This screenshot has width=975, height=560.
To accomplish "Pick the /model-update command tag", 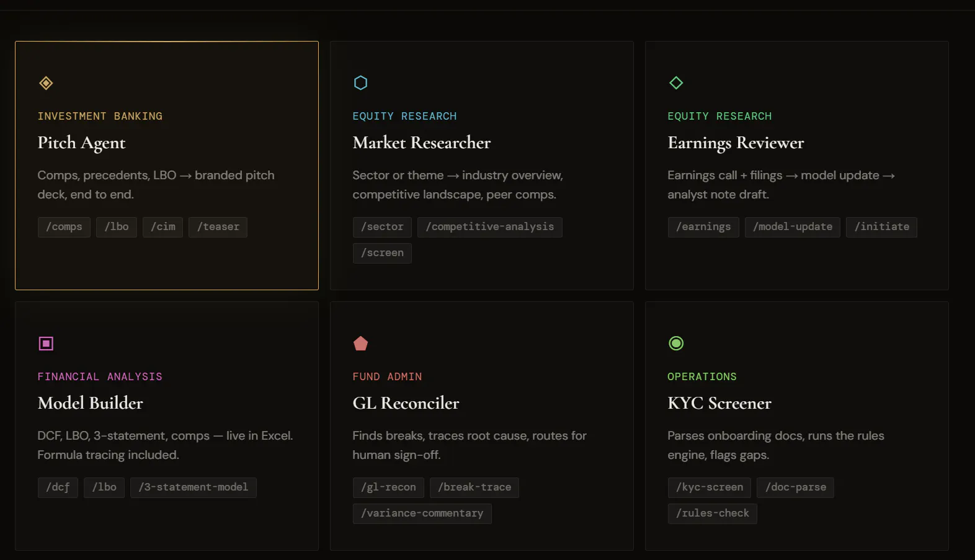I will 793,227.
